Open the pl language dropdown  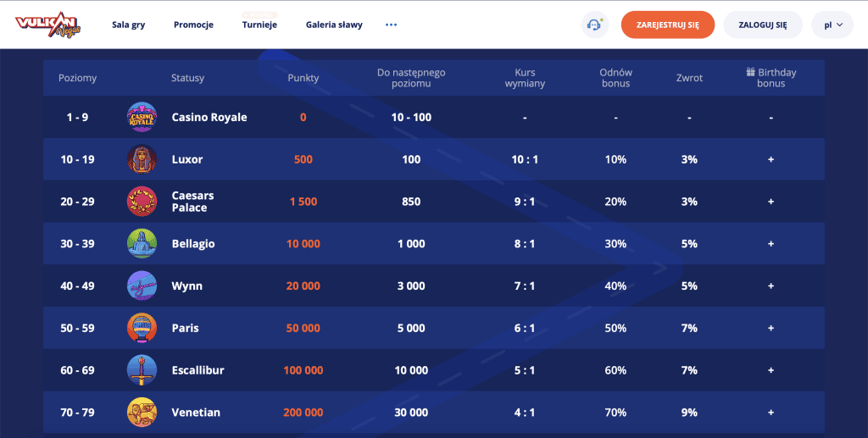tap(832, 25)
